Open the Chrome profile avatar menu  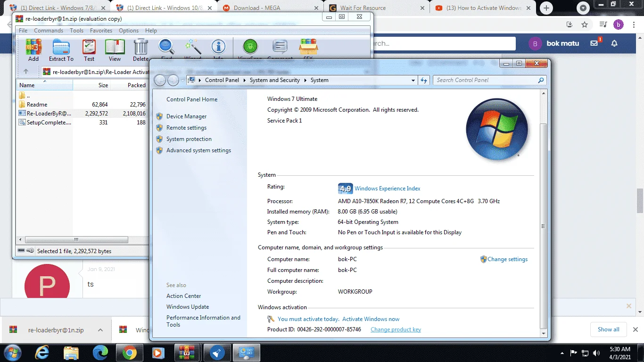coord(619,25)
